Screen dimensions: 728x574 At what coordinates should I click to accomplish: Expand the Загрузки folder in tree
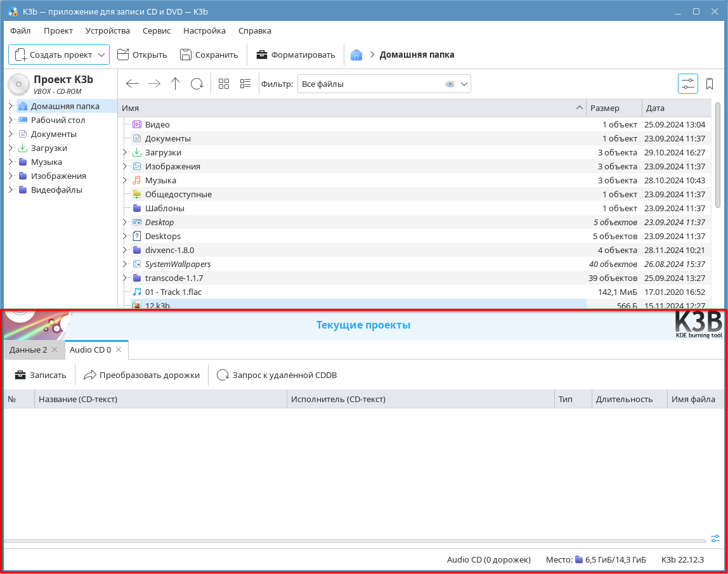[x=11, y=148]
